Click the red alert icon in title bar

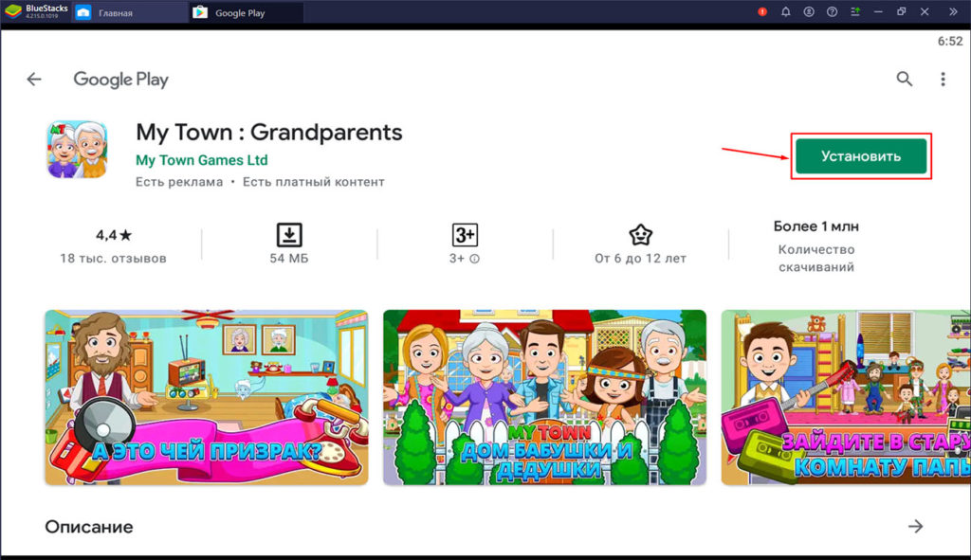pos(762,11)
